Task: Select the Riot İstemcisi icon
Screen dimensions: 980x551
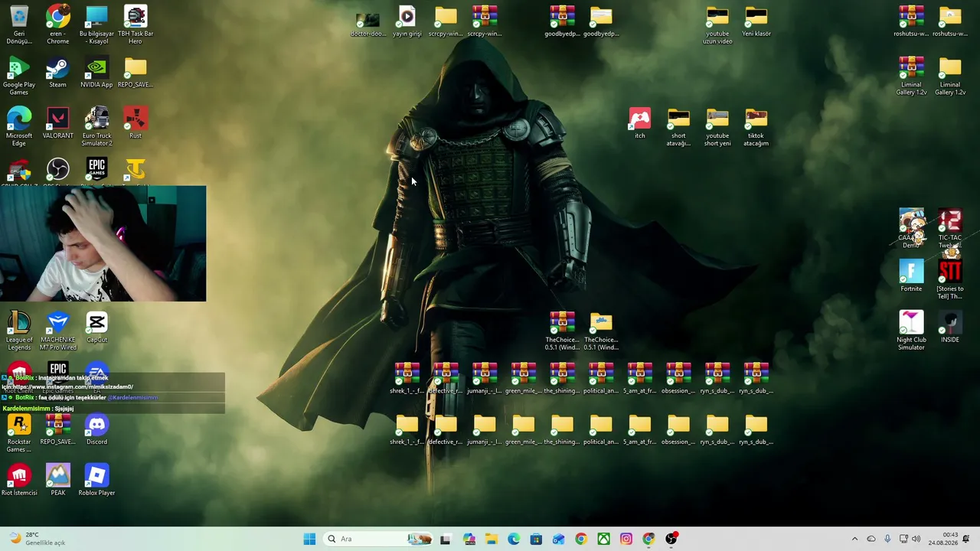Action: (19, 480)
